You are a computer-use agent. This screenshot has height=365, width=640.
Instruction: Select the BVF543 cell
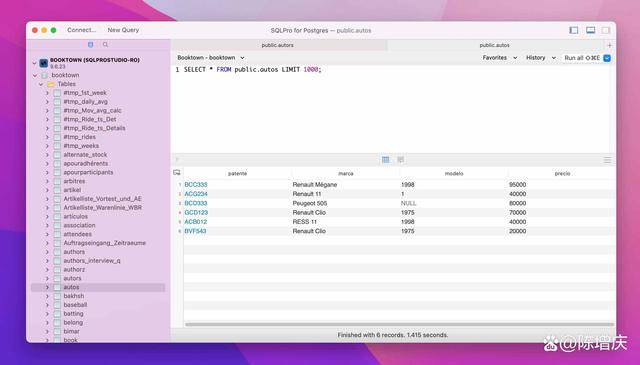point(195,231)
